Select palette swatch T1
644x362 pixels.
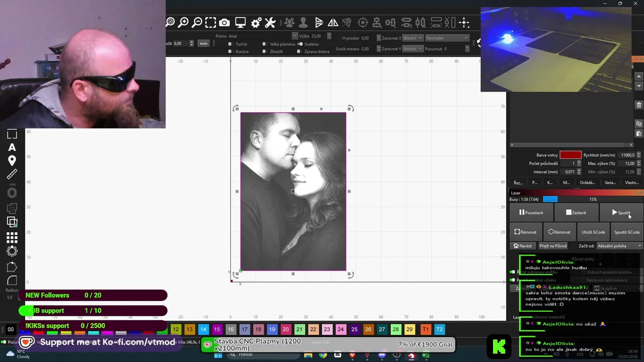[x=426, y=329]
